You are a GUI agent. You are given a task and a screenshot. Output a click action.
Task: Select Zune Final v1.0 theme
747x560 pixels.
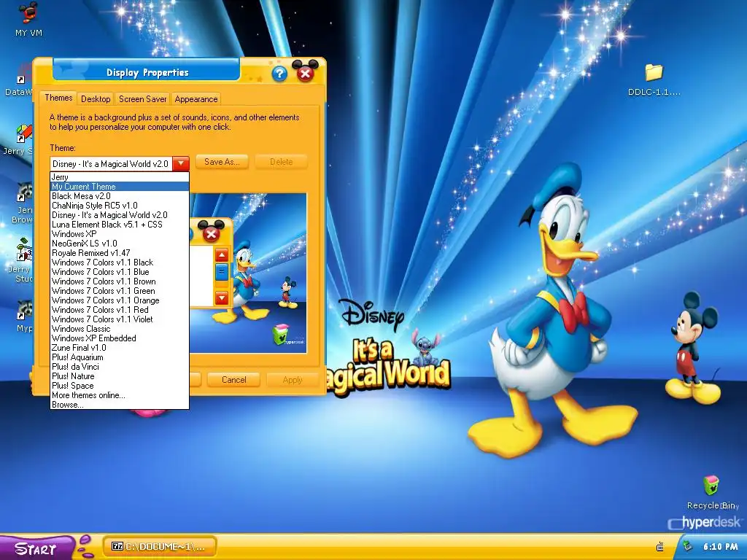click(x=120, y=348)
